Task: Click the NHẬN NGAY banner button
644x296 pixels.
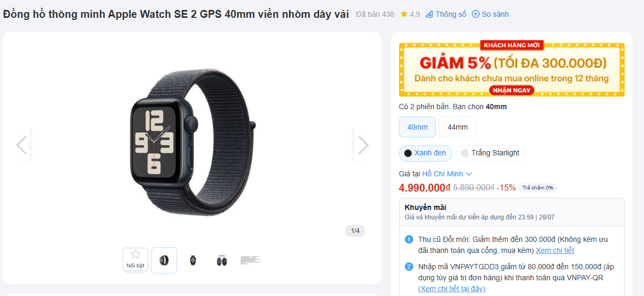Action: click(512, 90)
